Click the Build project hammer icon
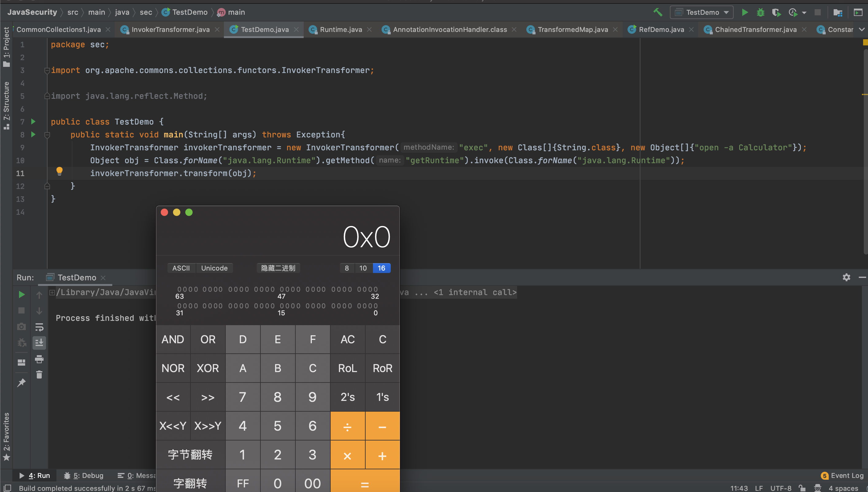Image resolution: width=868 pixels, height=492 pixels. [x=658, y=13]
